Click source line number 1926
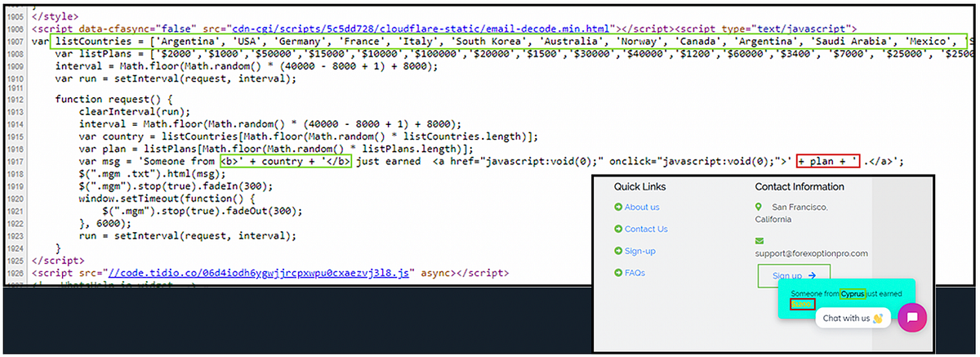Screen dimensions: 980x357 coord(14,273)
